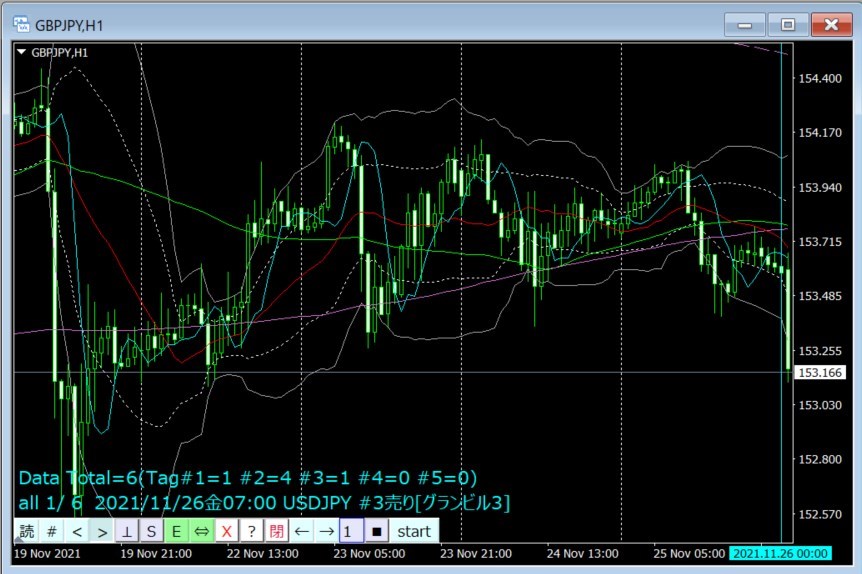Viewport: 862px width, 574px height.
Task: Click the green E button
Action: (176, 531)
